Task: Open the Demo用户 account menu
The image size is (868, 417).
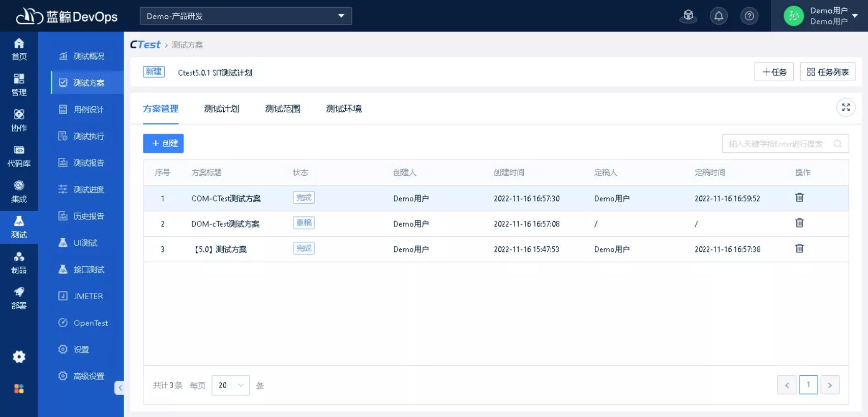Action: pos(820,16)
